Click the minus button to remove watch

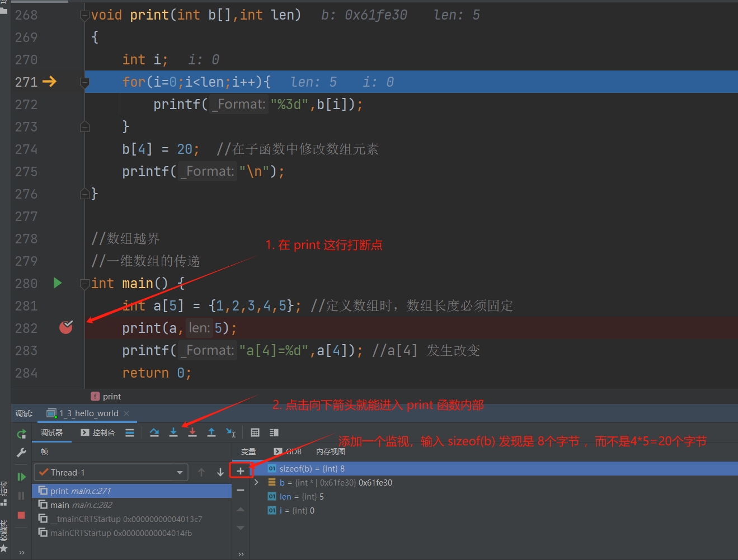tap(241, 490)
